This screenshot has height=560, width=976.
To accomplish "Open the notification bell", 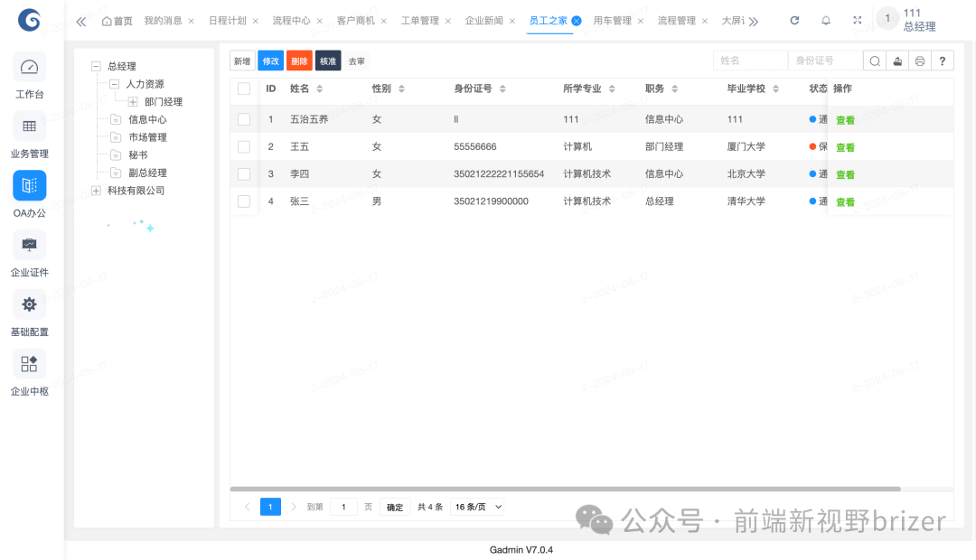I will click(x=825, y=20).
